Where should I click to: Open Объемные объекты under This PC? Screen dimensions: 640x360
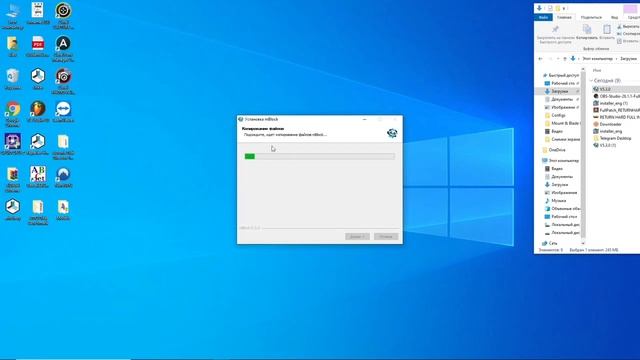coord(562,209)
